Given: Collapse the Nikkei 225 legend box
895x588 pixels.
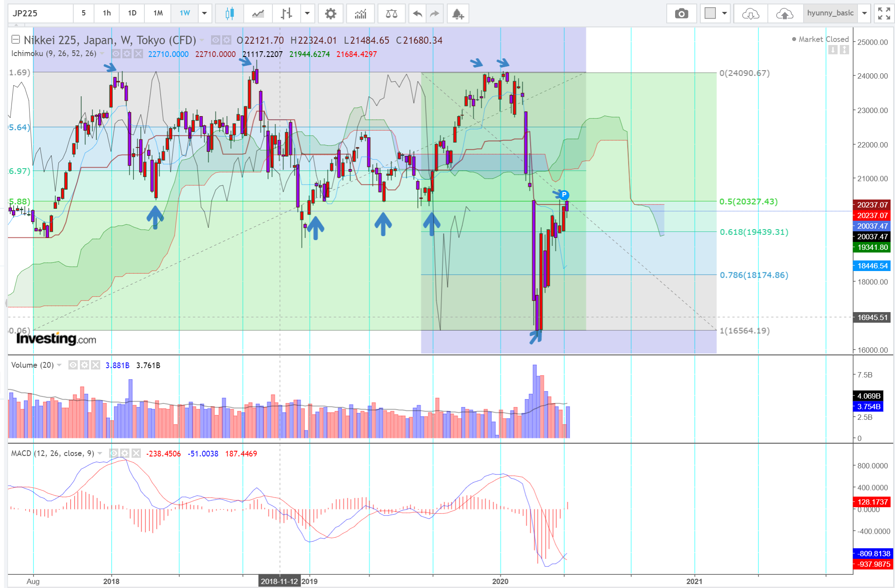Looking at the screenshot, I should [x=15, y=40].
